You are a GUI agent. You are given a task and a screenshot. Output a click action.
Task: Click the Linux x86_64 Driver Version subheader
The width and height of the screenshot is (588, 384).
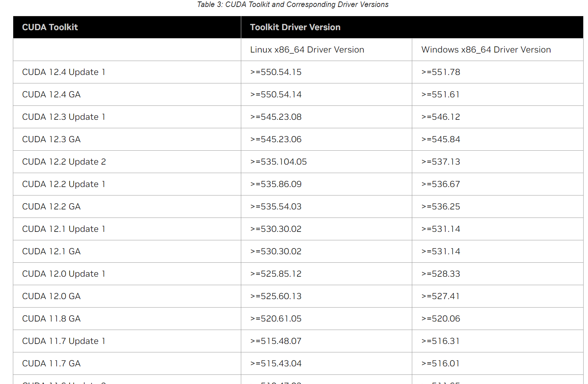click(307, 50)
